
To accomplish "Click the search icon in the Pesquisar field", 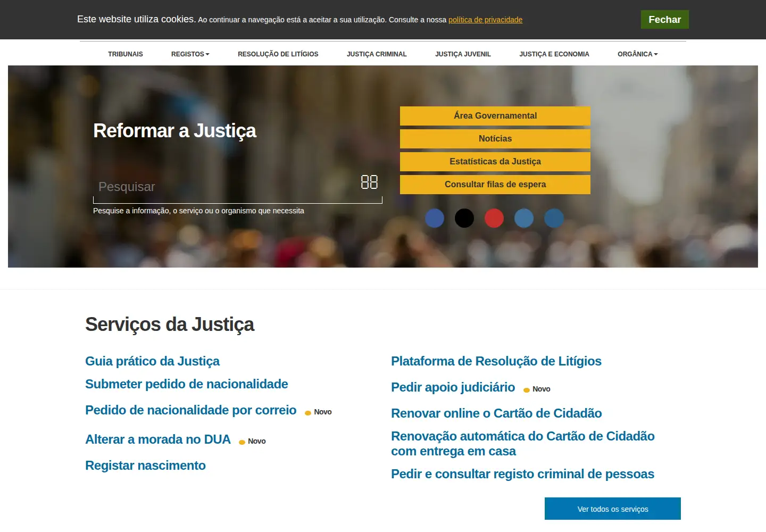I will pos(369,182).
